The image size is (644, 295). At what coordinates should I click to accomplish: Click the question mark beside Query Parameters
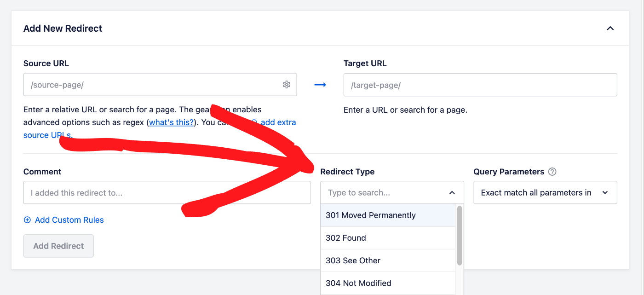tap(552, 172)
